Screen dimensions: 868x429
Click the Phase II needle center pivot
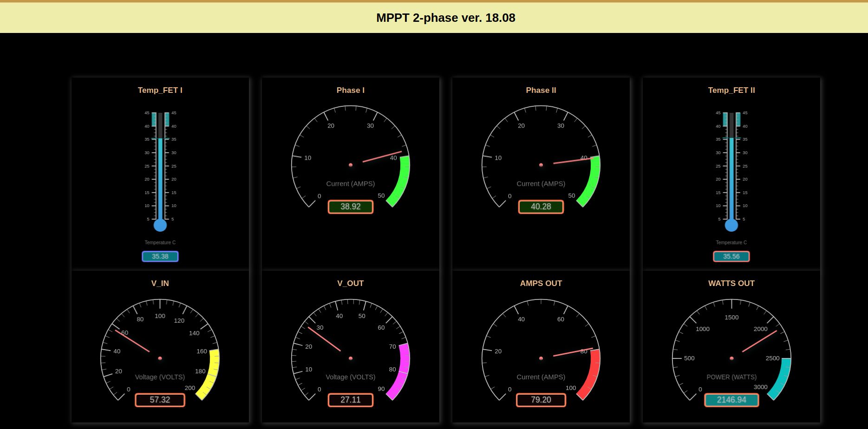pos(541,165)
